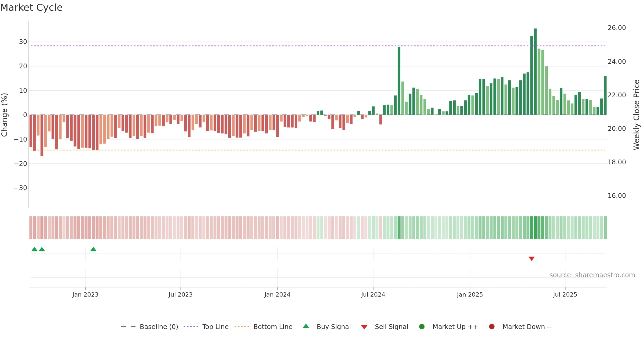Toggle the Baseline (0) legend entry

[149, 327]
